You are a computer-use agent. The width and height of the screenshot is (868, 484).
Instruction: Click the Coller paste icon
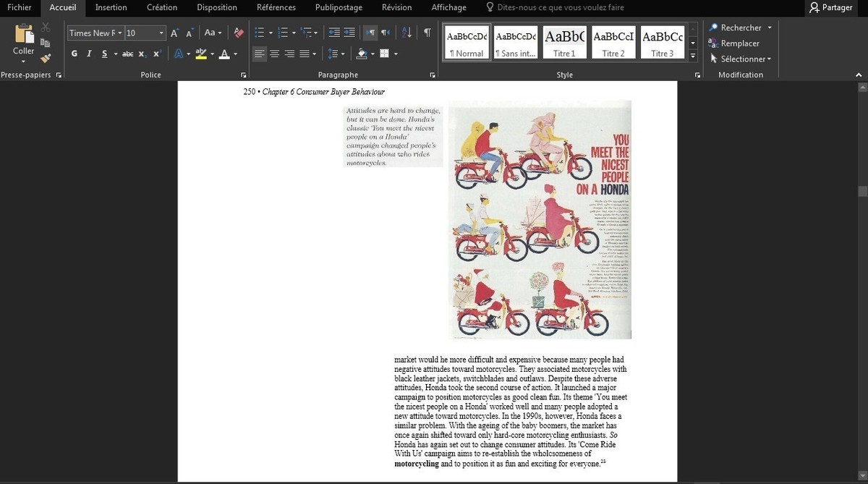click(24, 35)
